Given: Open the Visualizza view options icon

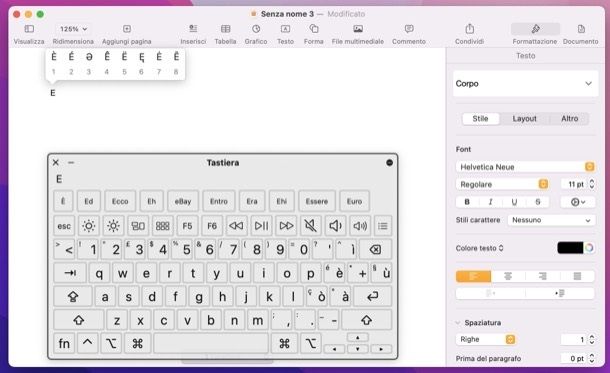Looking at the screenshot, I should 29,29.
